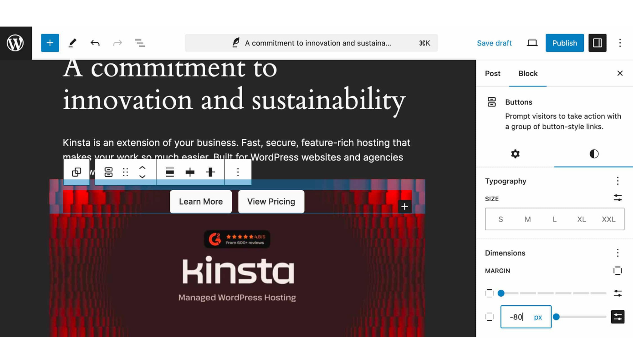Open the block Styles half-circle tab
Viewport: 633px width, 364px height.
(594, 154)
